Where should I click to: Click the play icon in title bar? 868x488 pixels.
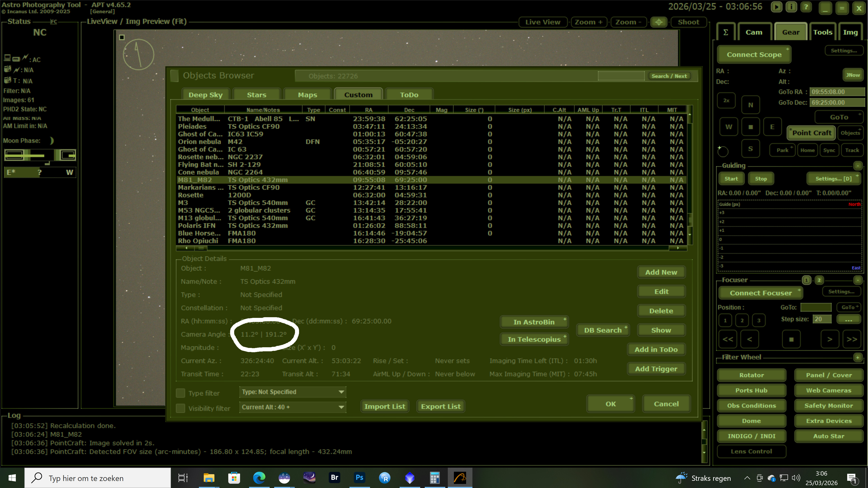776,7
